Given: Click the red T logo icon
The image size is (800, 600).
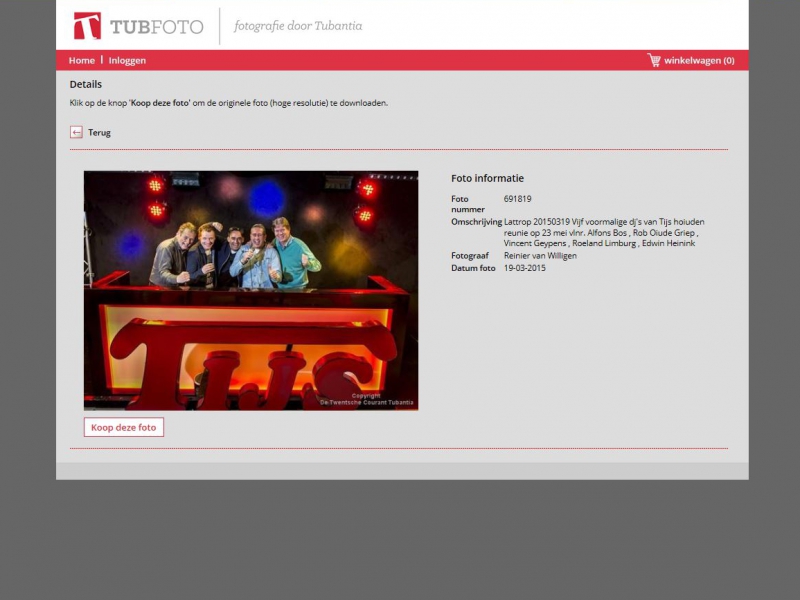Looking at the screenshot, I should pos(87,26).
